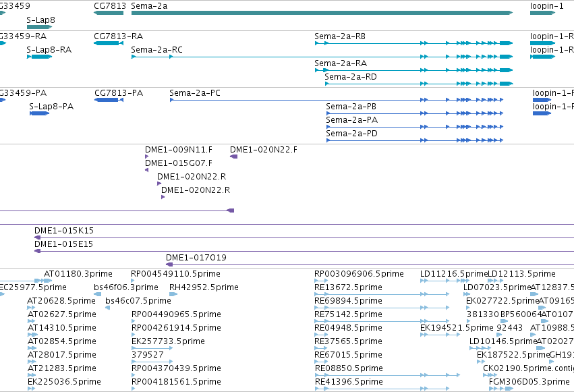Select EST EK027722.5prime
The width and height of the screenshot is (574, 392).
[469, 308]
